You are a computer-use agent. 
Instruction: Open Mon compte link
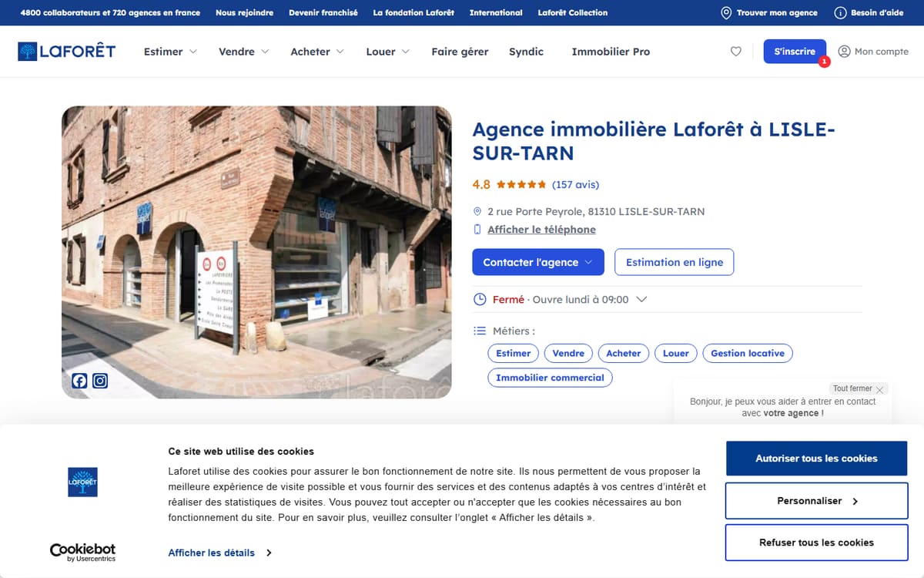882,52
